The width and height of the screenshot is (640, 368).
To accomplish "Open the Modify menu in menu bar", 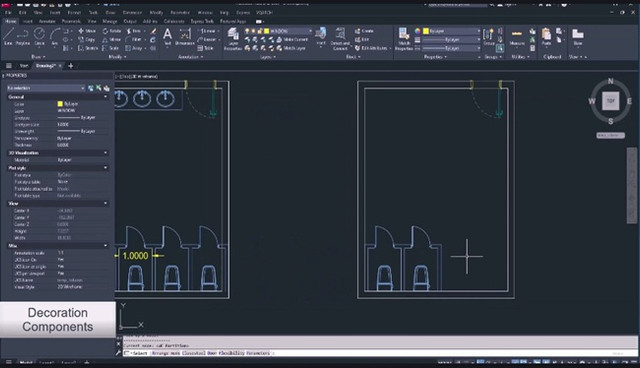I will click(x=156, y=13).
